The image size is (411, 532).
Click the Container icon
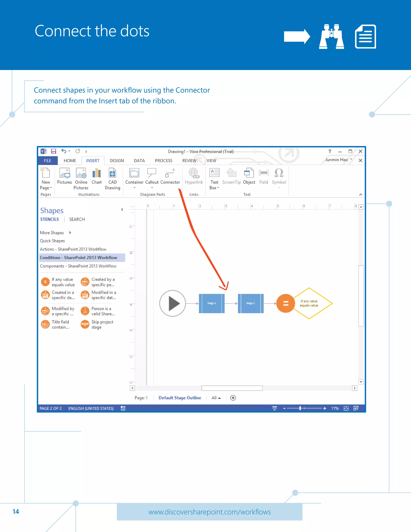pyautogui.click(x=134, y=173)
